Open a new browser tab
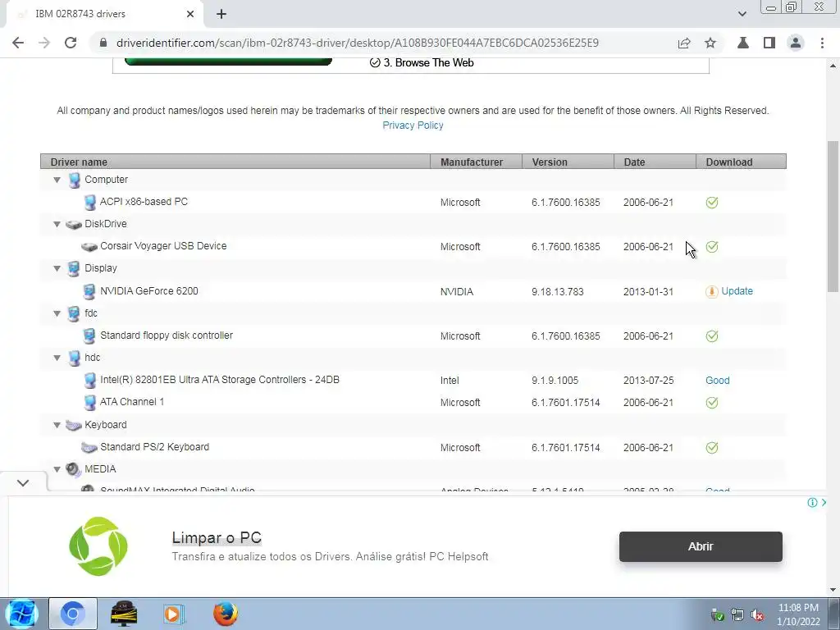Screen dimensions: 840x630 coord(221,14)
